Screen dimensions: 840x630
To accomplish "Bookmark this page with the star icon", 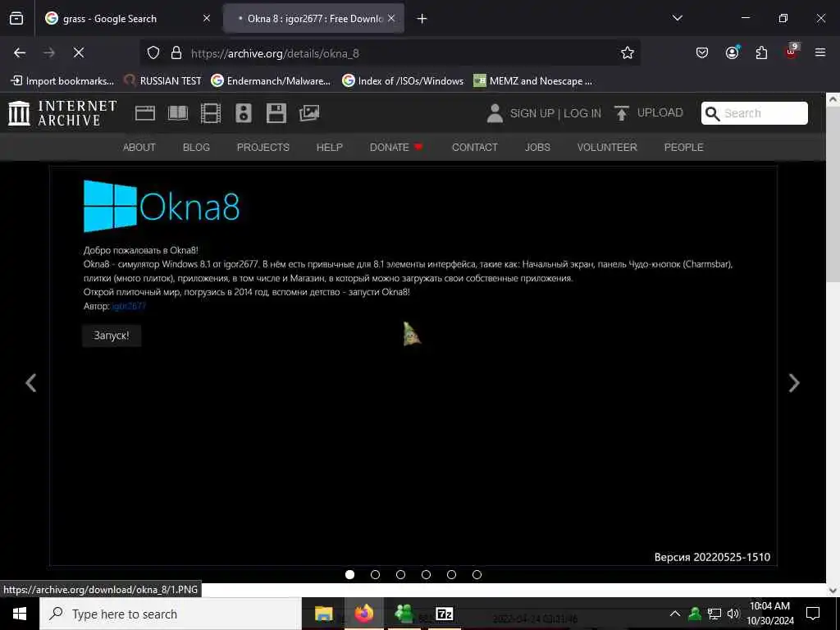I will click(628, 52).
